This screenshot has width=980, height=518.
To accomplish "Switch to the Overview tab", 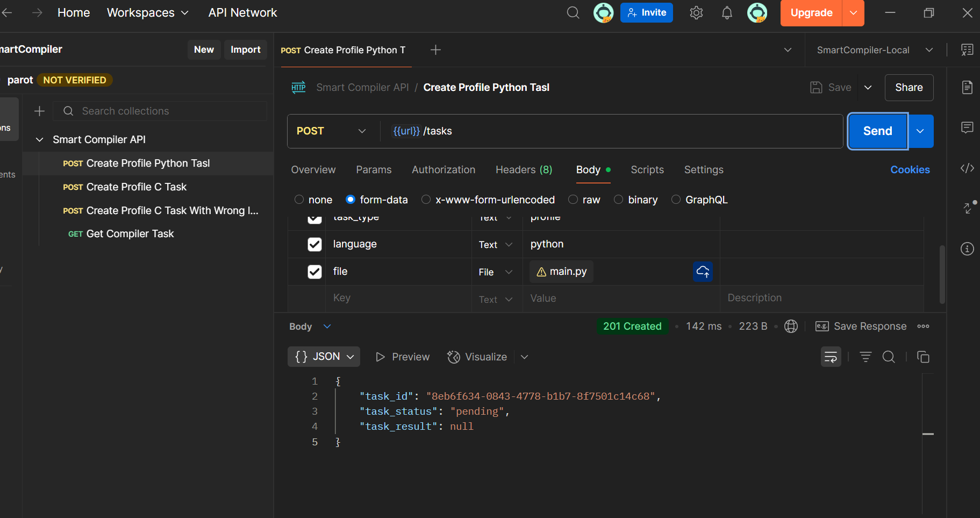I will tap(313, 169).
